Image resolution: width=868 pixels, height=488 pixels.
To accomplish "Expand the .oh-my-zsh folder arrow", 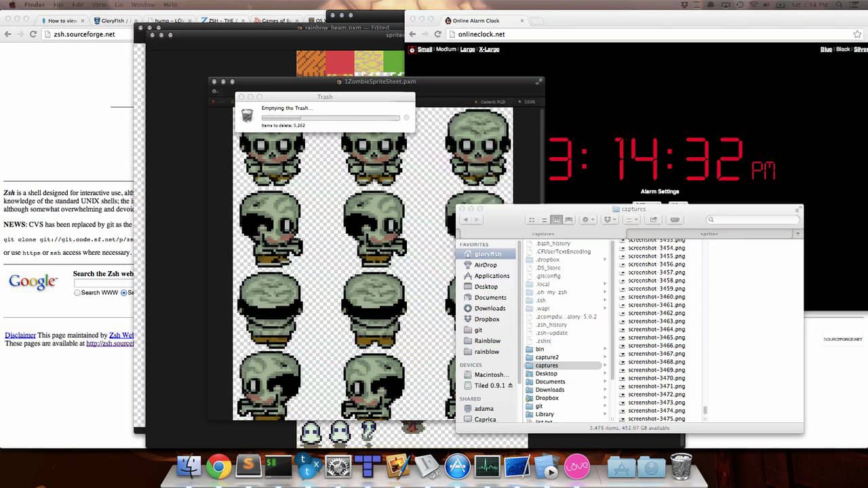I will click(605, 292).
